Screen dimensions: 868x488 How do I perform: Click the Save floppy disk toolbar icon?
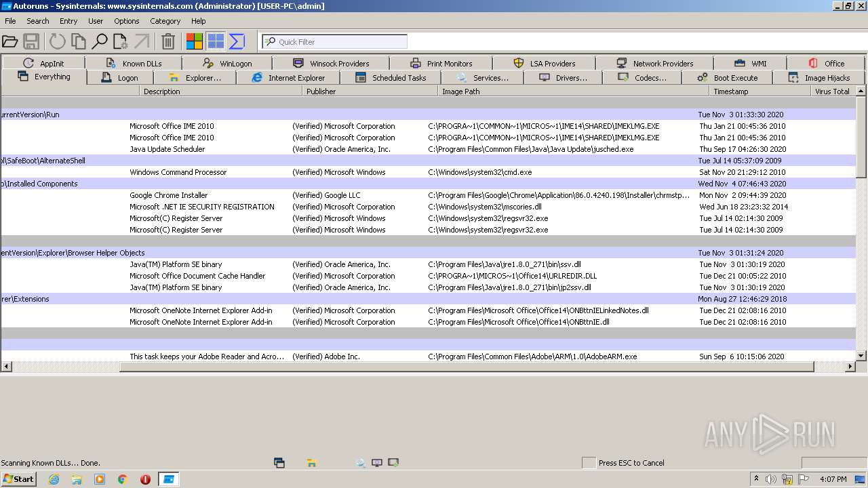coord(31,41)
